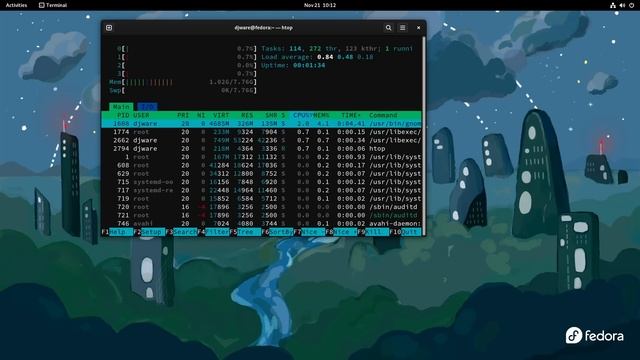Select /sbin/auditd row with PID 720
640x360 pixels.
(x=261, y=207)
